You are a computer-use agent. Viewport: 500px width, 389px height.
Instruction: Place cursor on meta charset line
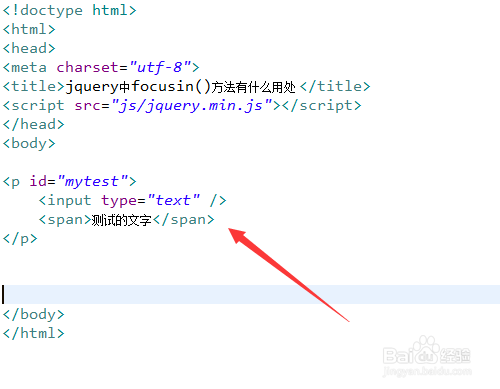[101, 67]
